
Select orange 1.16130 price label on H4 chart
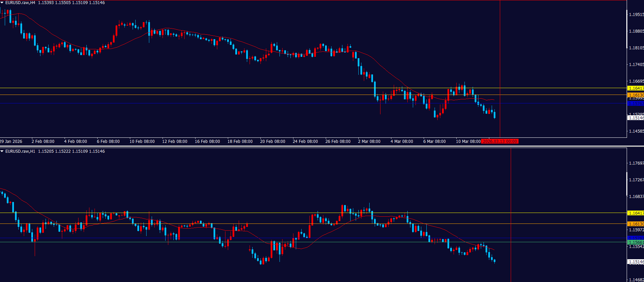tap(635, 95)
